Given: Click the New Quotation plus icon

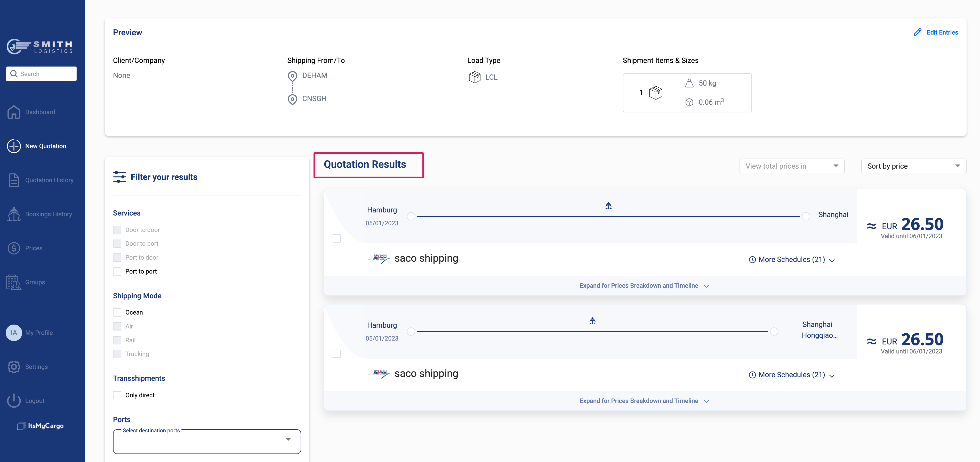Looking at the screenshot, I should (x=14, y=146).
